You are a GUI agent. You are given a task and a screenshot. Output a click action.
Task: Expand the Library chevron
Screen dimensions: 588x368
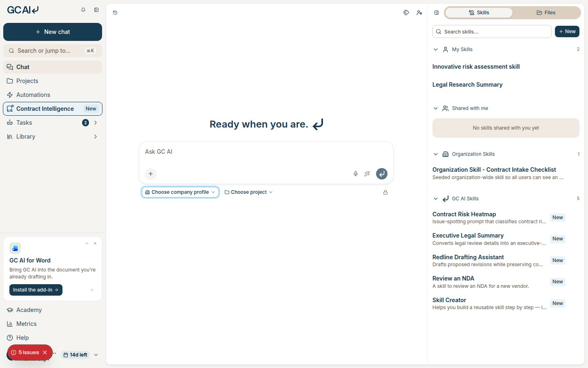96,137
